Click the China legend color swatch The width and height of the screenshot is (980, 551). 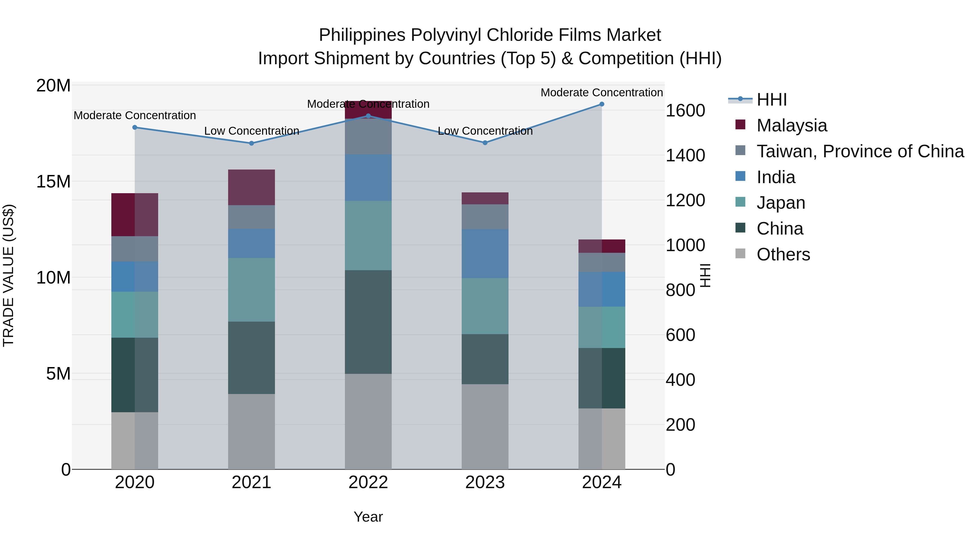click(740, 228)
